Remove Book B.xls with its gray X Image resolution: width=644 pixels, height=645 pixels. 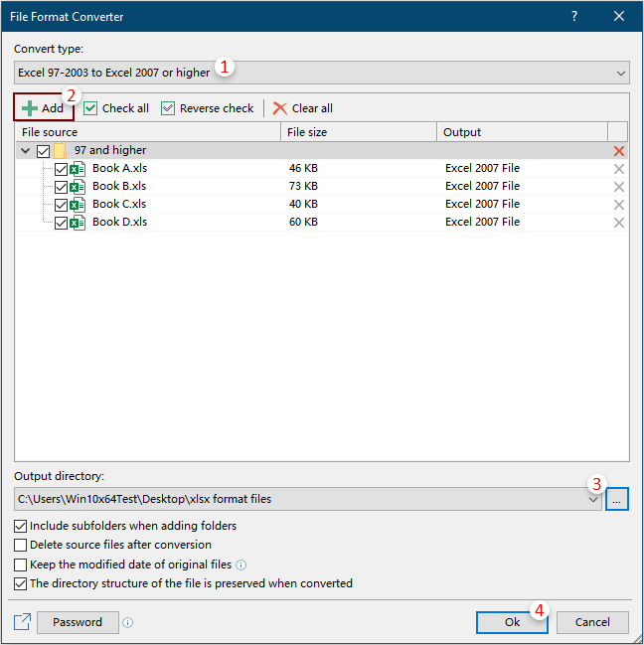click(x=619, y=187)
